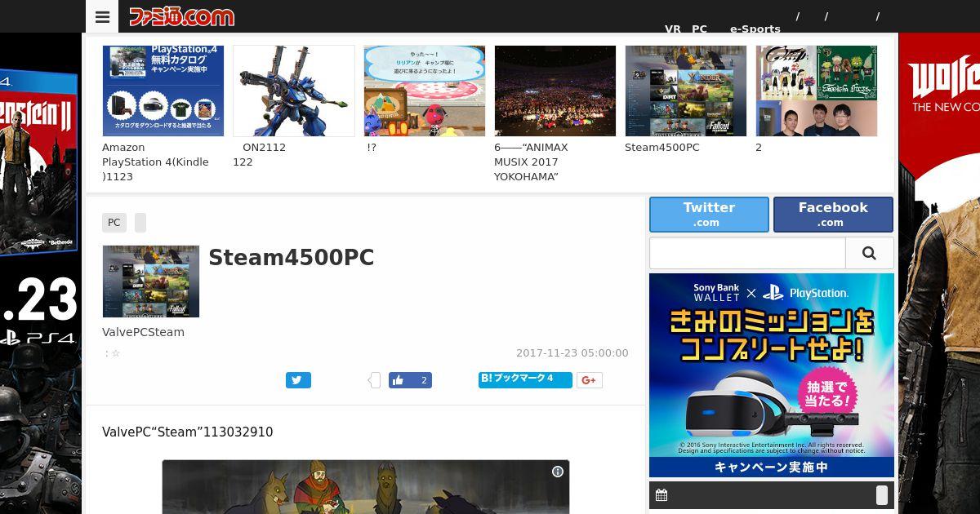Open the Wolfenstein II left background ad

click(x=41, y=273)
